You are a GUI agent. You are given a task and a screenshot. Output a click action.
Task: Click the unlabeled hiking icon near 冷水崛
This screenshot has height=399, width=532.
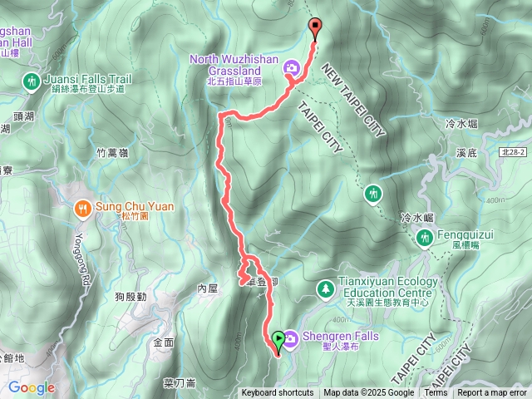point(373,195)
